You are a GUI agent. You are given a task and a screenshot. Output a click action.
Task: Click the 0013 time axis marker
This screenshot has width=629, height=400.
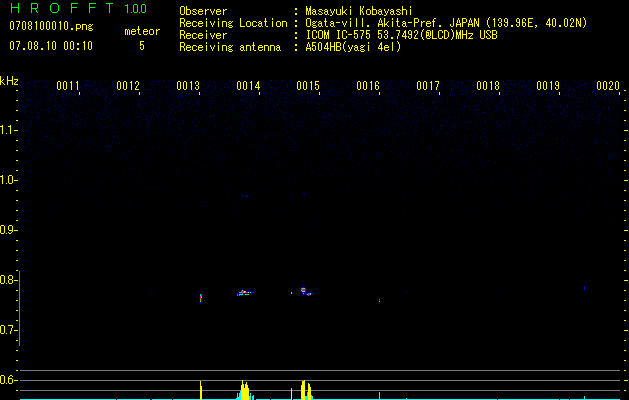[x=188, y=86]
